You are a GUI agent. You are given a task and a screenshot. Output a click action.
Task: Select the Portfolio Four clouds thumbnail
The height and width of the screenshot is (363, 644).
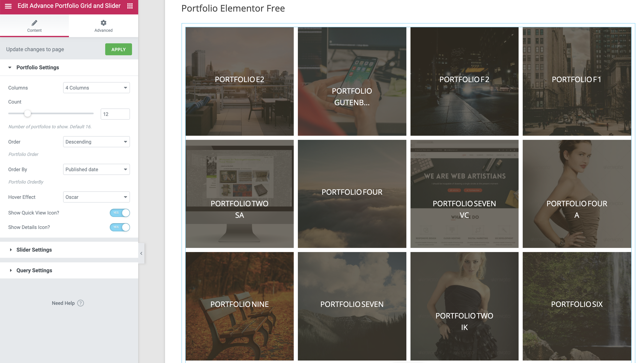(x=352, y=194)
